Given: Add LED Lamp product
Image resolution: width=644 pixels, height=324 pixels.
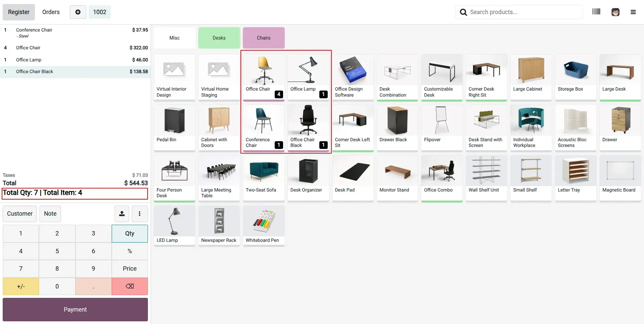Looking at the screenshot, I should tap(174, 226).
